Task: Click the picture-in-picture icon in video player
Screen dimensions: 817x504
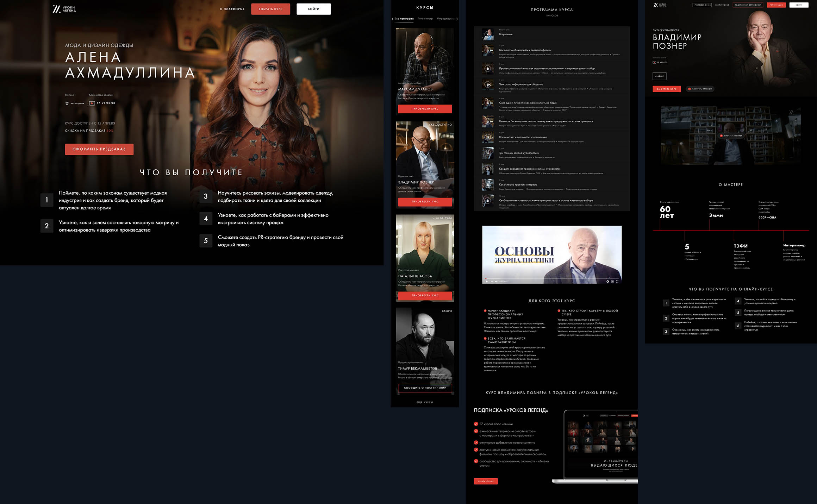Action: pos(612,282)
